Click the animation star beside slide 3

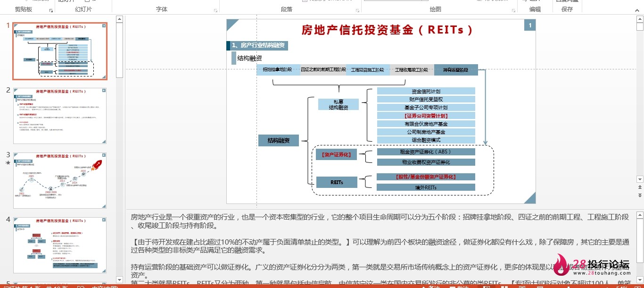coord(7,163)
